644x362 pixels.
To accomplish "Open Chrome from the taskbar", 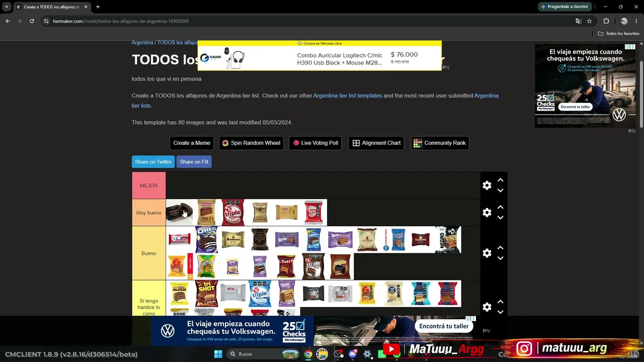I will click(x=308, y=354).
